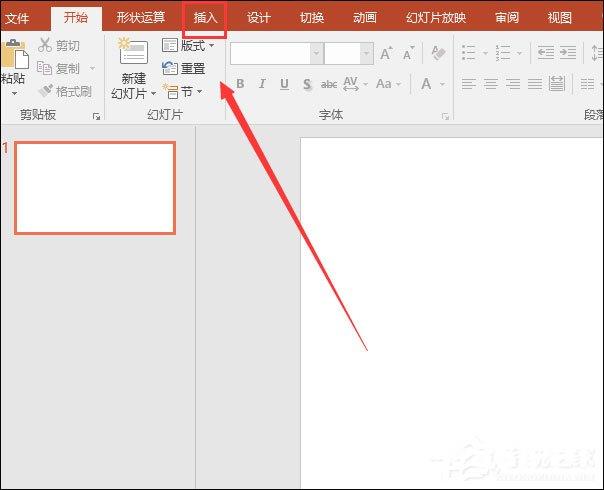Click the bullet list icon
Screen dimensions: 604x490
click(469, 53)
